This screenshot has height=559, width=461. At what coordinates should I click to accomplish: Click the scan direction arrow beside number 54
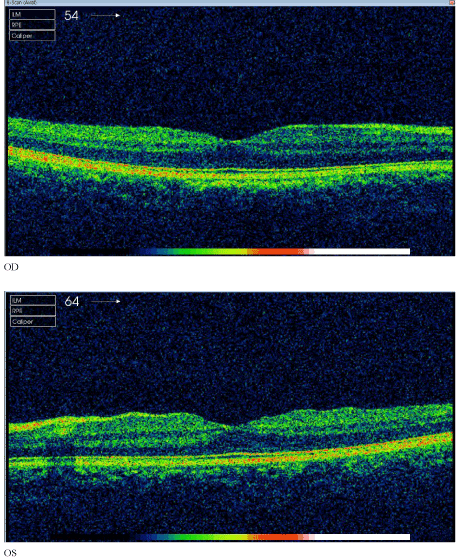pyautogui.click(x=106, y=15)
